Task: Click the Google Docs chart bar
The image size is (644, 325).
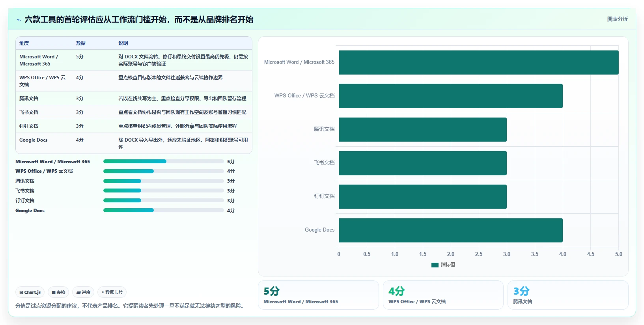Action: pyautogui.click(x=451, y=230)
